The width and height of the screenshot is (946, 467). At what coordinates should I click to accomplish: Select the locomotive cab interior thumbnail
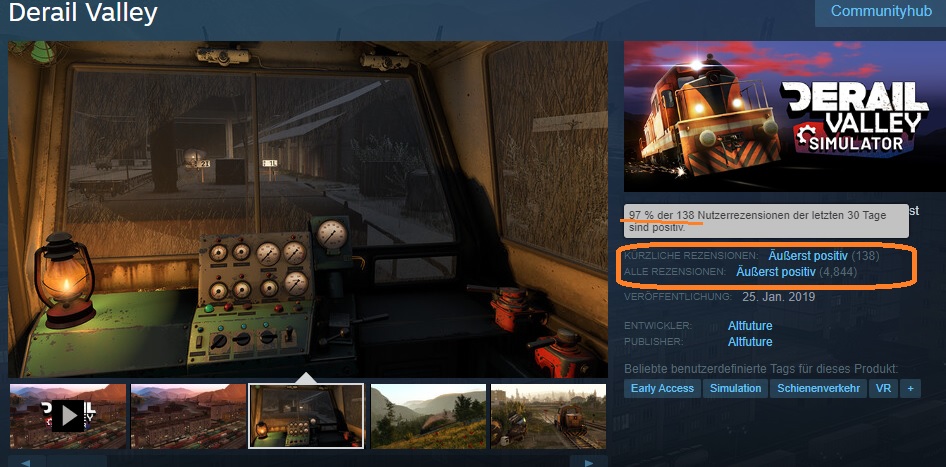(306, 416)
